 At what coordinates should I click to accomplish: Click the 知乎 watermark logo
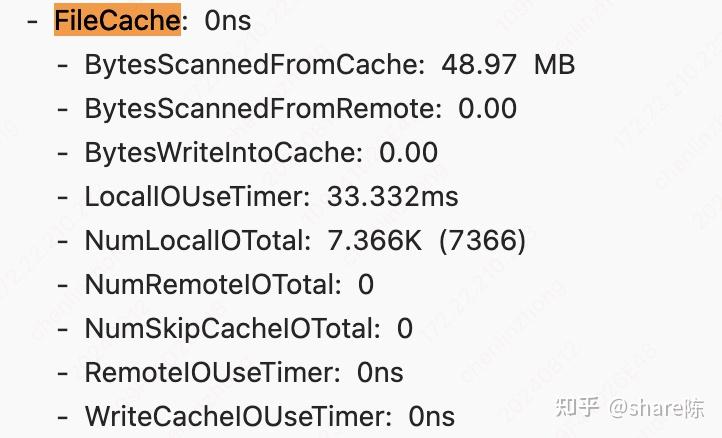(x=578, y=407)
